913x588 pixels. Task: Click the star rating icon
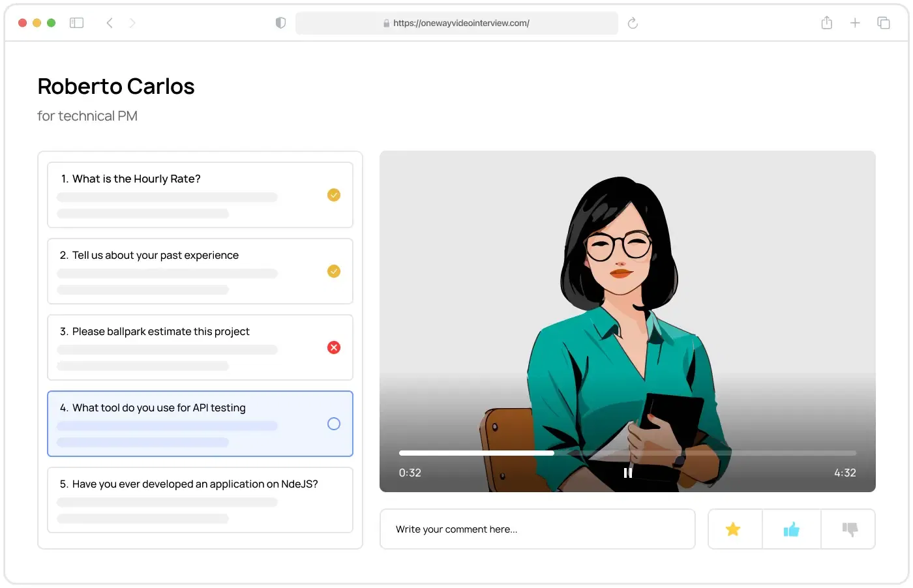(x=734, y=529)
